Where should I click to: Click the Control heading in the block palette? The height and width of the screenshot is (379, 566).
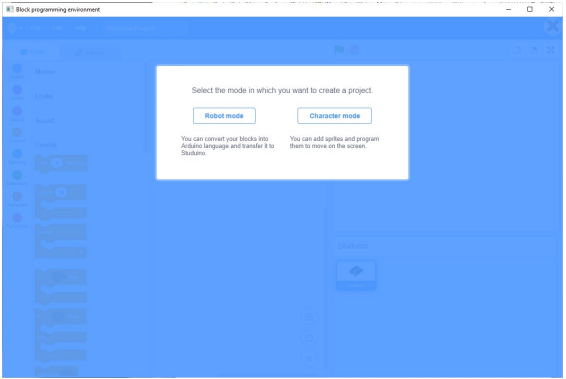46,145
